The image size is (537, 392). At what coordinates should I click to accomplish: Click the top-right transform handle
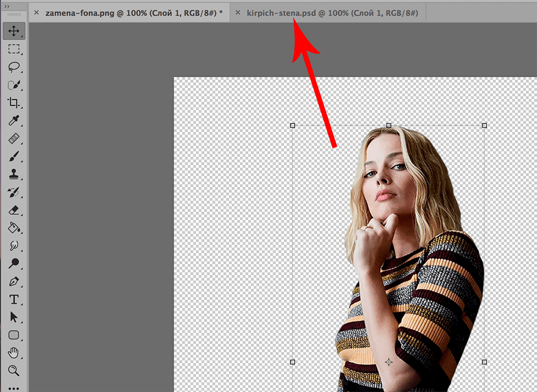click(484, 125)
